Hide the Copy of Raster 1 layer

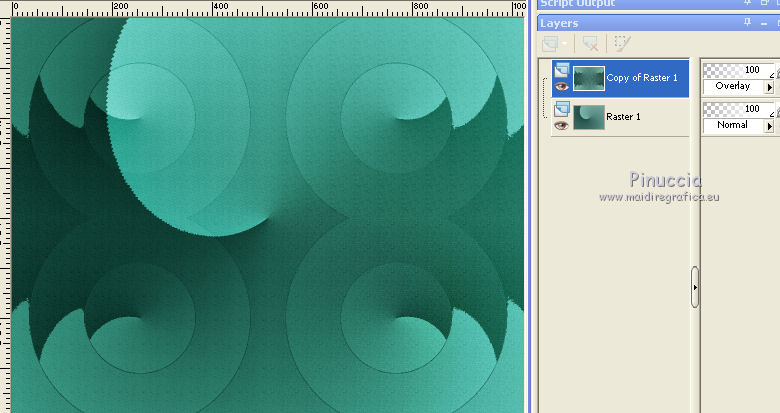562,87
